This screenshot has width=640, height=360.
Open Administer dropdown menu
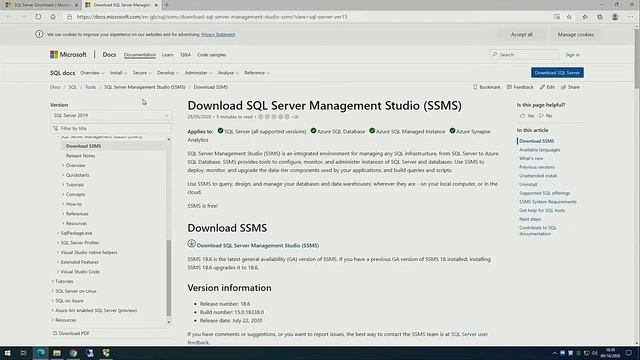coord(199,73)
